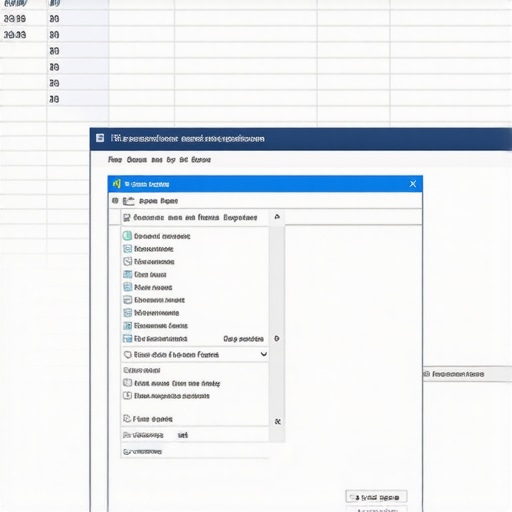Open the second menu in the outer window menu bar
Screen dimensions: 512x512
point(137,160)
